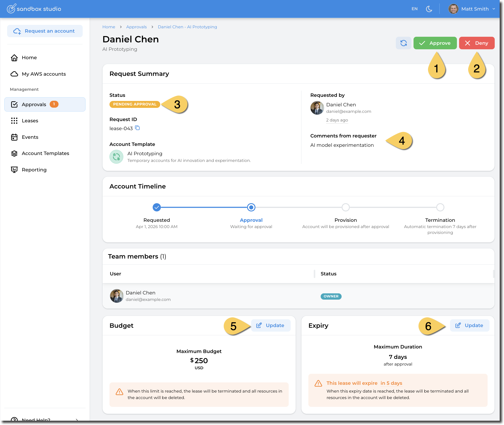504x425 pixels.
Task: Approve Daniel Chen's request
Action: click(435, 43)
